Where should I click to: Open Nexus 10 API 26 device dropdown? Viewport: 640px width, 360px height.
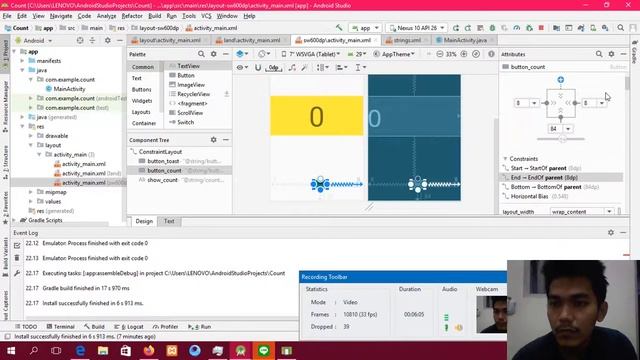point(416,28)
